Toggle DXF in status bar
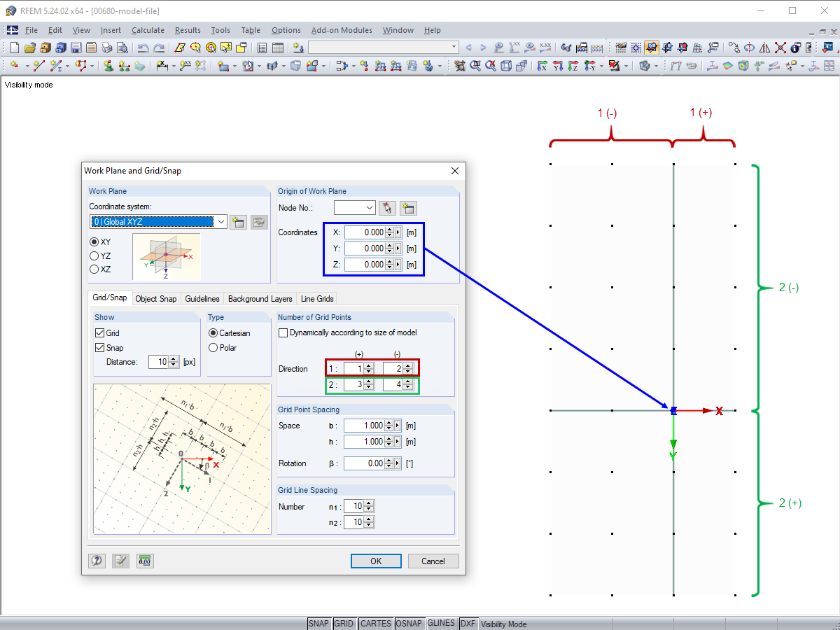Viewport: 840px width, 630px height. click(468, 624)
